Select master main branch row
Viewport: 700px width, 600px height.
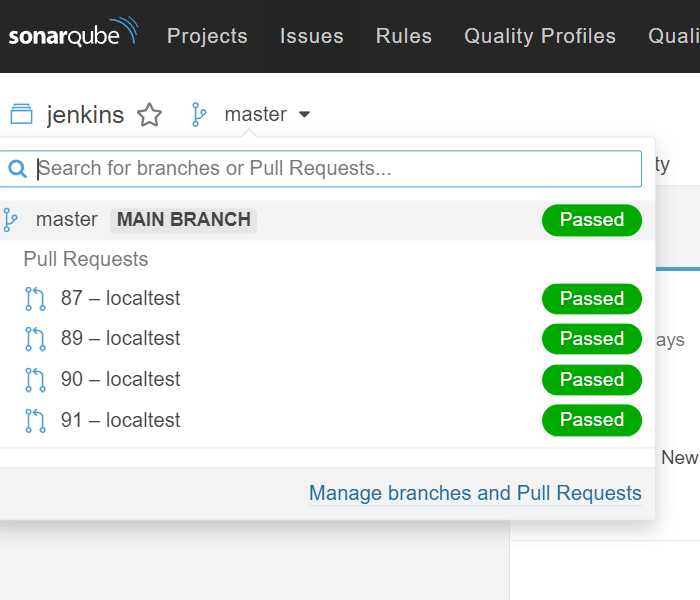tap(328, 220)
